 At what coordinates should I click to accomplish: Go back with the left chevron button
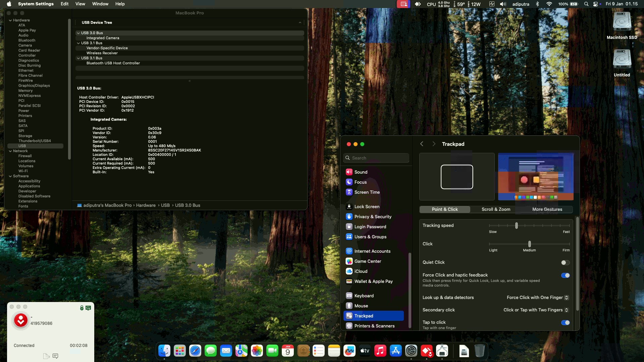point(422,144)
